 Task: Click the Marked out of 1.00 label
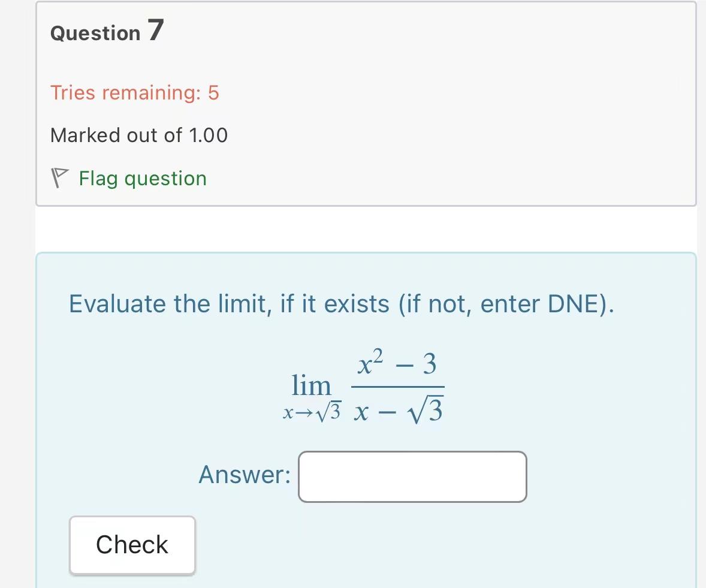139,135
